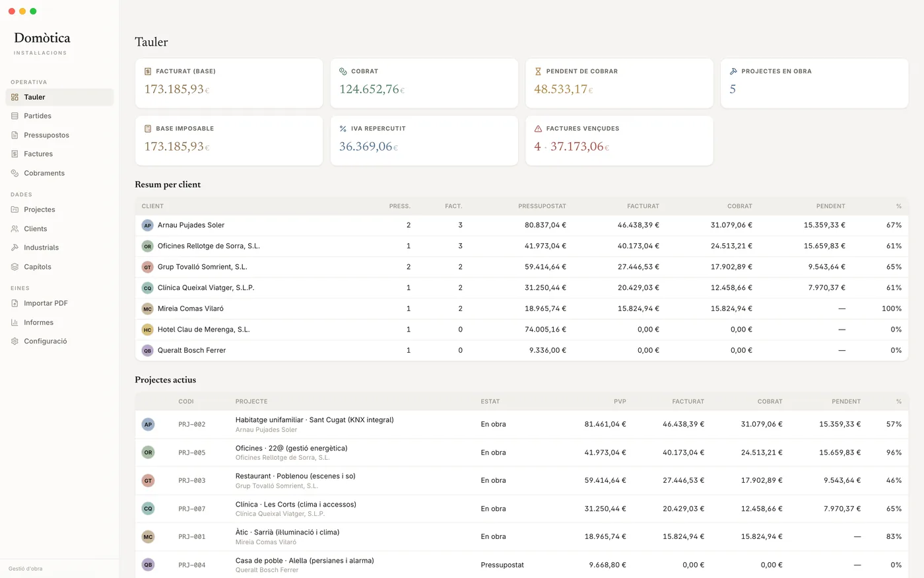Click the hammer icon on Projectes en obra
The image size is (924, 578).
[x=733, y=71]
